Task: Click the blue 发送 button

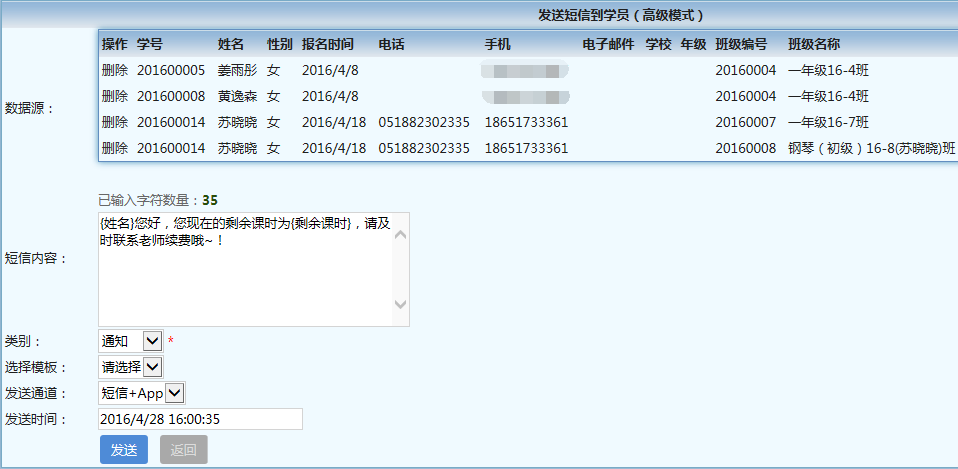Action: [124, 450]
